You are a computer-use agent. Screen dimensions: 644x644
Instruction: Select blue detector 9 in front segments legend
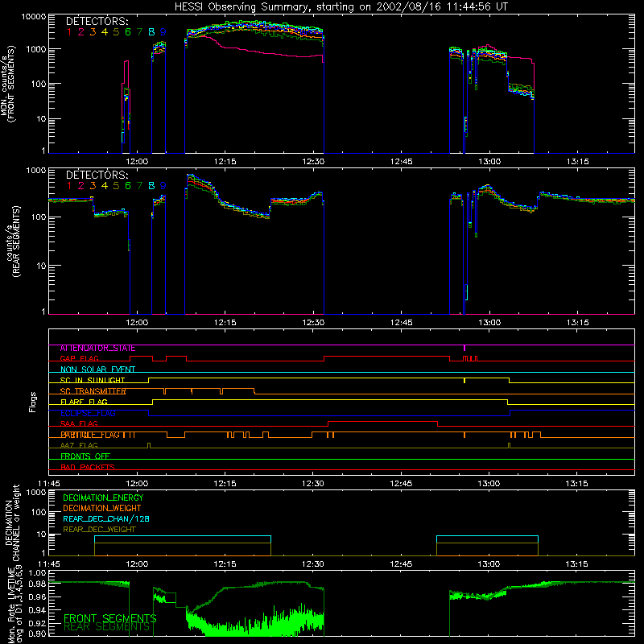(x=163, y=31)
